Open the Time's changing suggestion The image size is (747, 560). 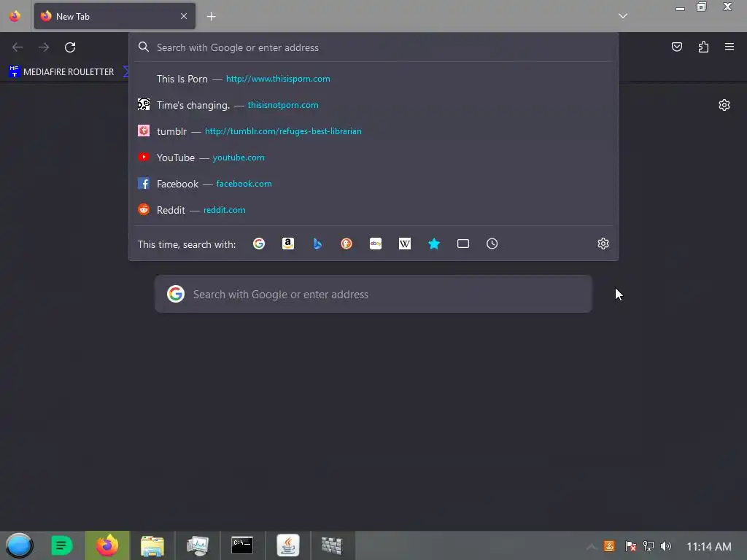[x=373, y=105]
